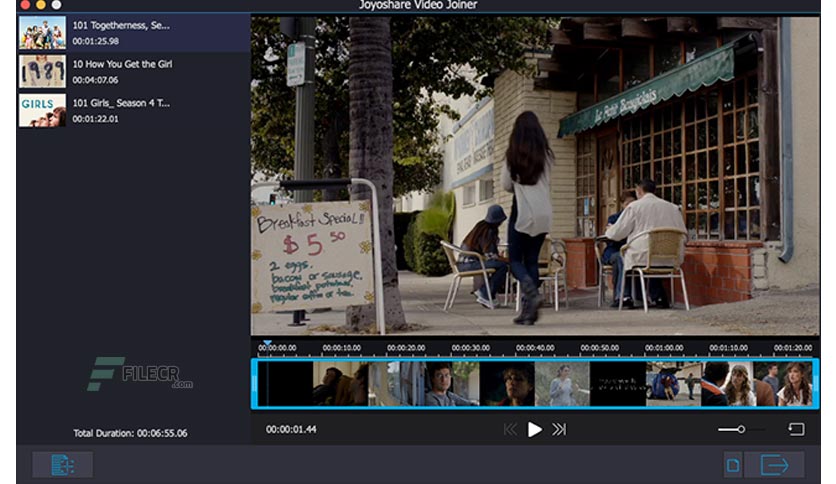Close the window with the red button

25,5
